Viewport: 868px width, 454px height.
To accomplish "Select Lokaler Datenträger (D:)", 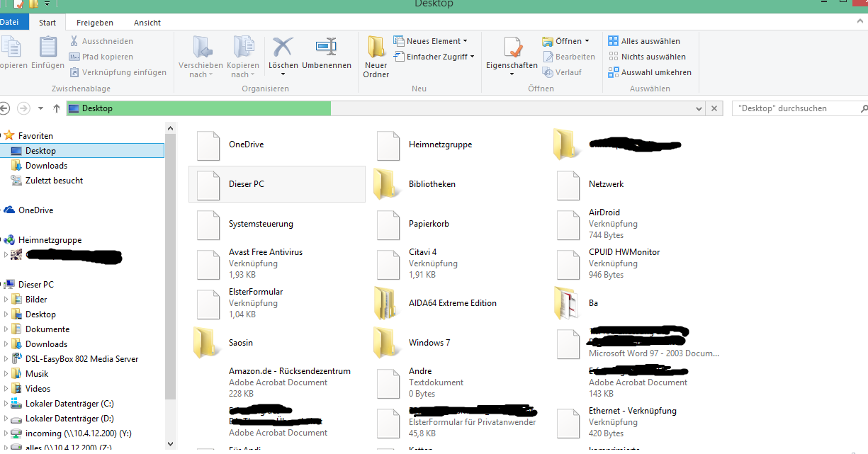I will click(69, 419).
